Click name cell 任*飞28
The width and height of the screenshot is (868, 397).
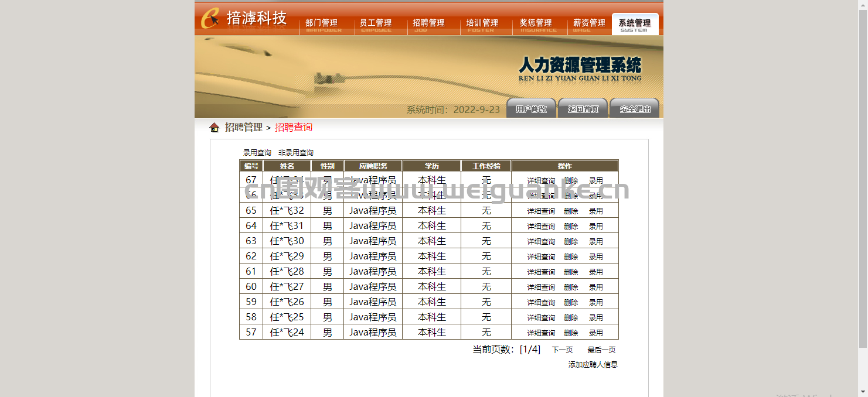(287, 272)
